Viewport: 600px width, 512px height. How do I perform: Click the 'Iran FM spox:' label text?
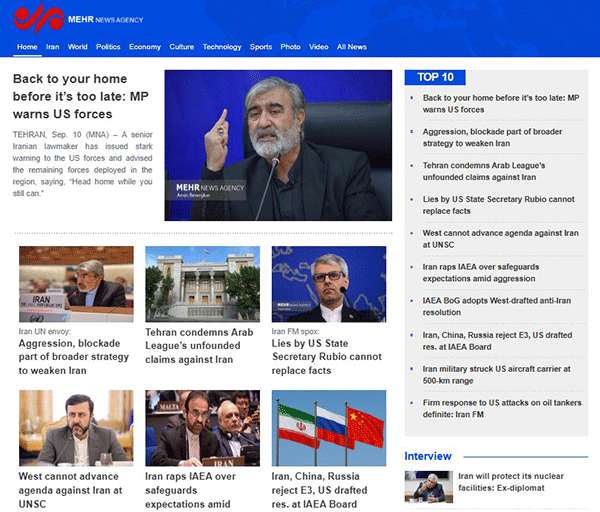point(295,331)
